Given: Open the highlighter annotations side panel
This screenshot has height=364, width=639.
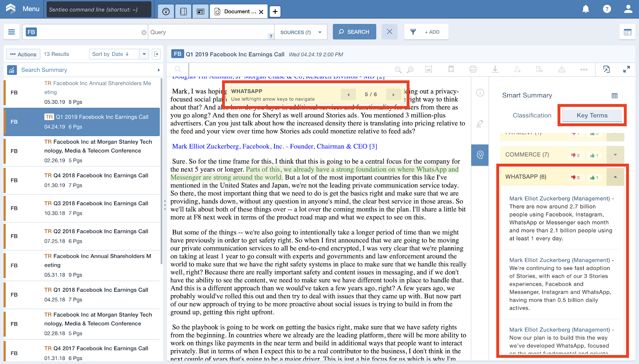Looking at the screenshot, I should pos(480,123).
